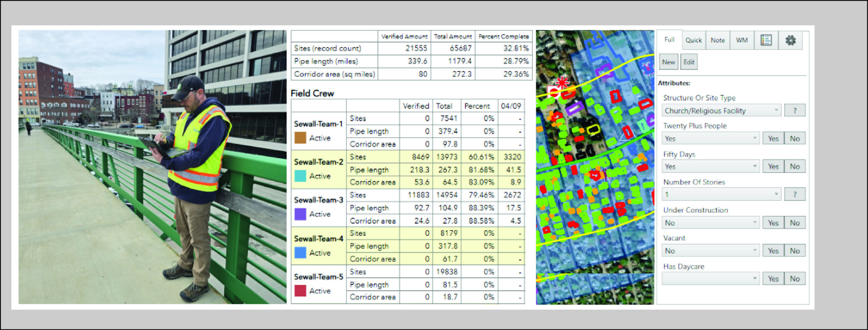Select Sewall-Team-5 red color swatch
Image resolution: width=868 pixels, height=330 pixels.
point(300,291)
